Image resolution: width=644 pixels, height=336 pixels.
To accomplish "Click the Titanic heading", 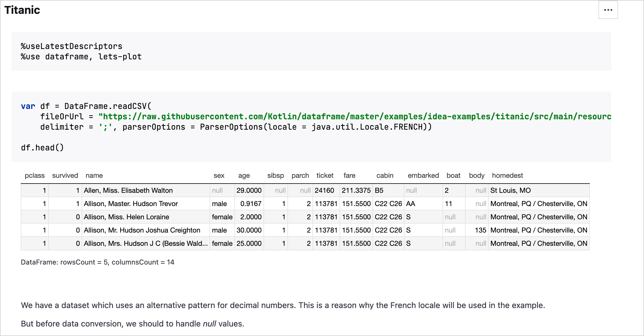I will 22,10.
